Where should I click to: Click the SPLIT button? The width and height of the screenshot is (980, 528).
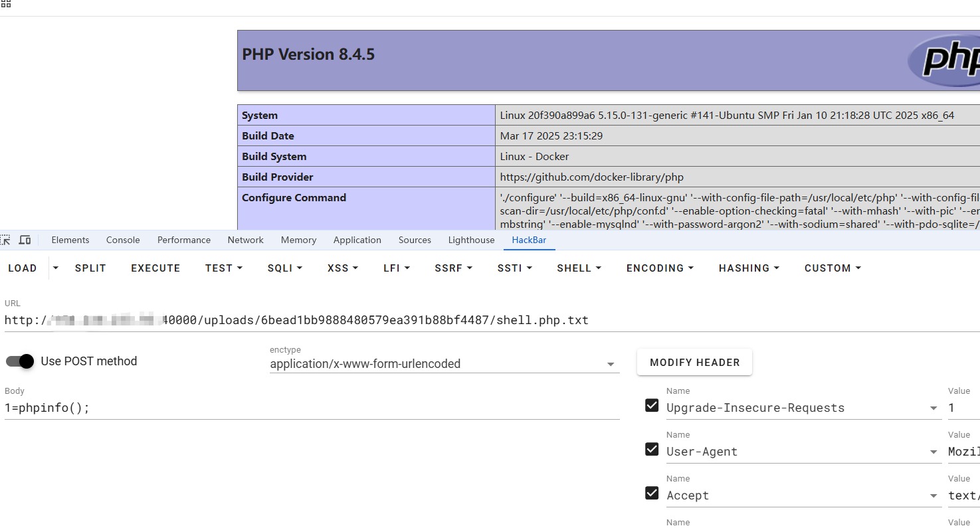click(x=90, y=268)
